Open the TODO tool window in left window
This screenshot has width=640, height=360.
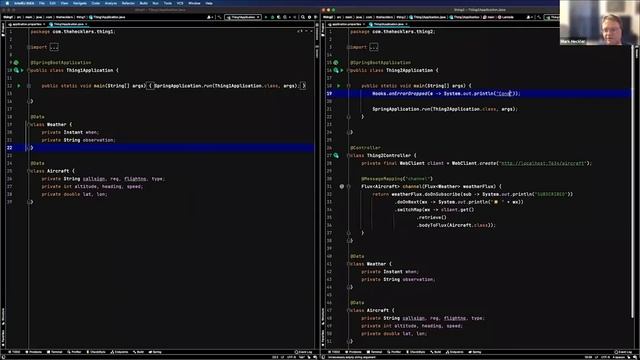click(15, 352)
